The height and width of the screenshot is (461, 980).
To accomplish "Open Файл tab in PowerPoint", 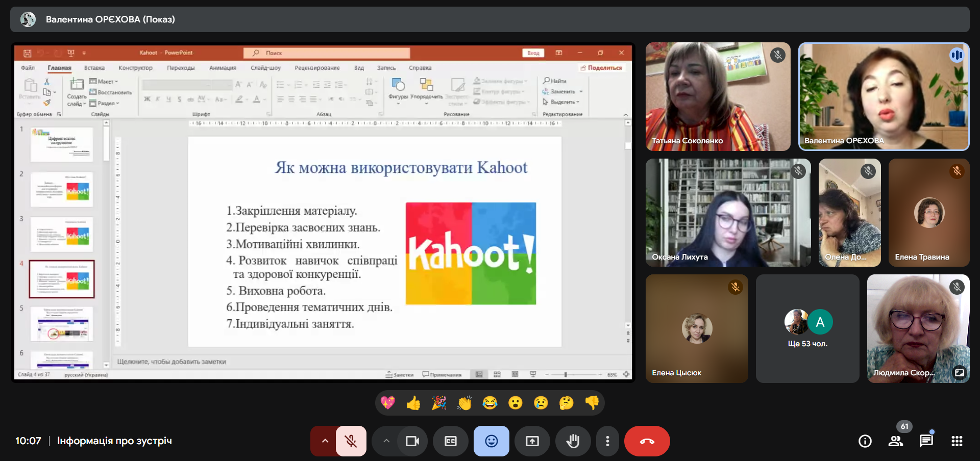I will (28, 68).
